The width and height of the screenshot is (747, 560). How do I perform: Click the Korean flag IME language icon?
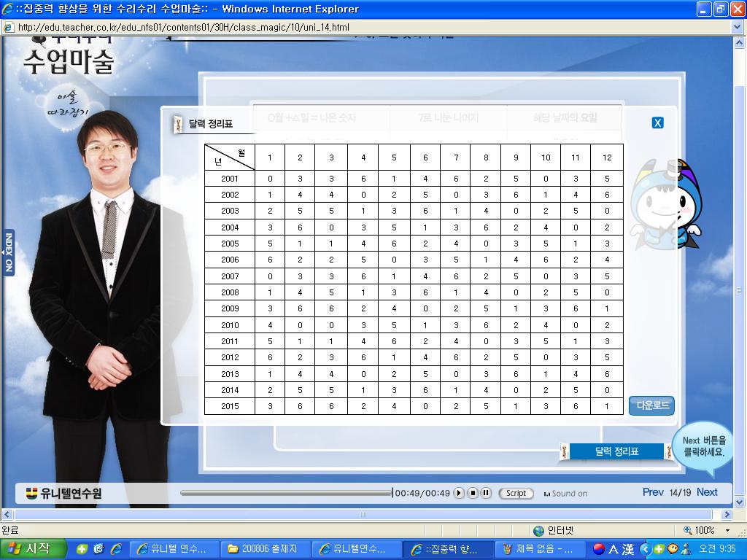pos(598,549)
